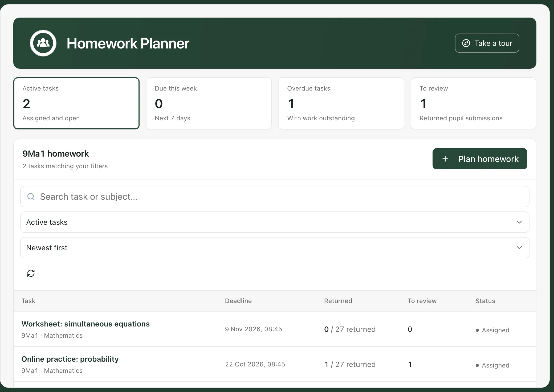554x392 pixels.
Task: Click the 0 / 27 returned value
Action: [x=350, y=329]
